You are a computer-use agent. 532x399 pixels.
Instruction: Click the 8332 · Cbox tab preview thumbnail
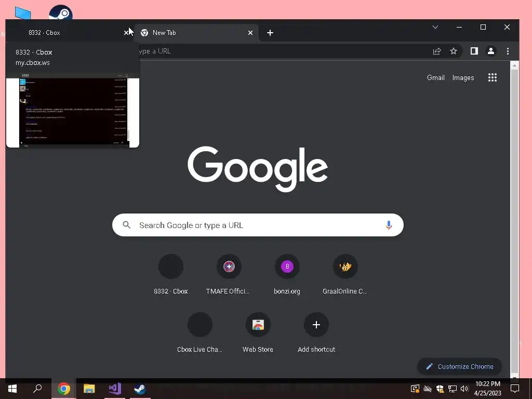[73, 110]
